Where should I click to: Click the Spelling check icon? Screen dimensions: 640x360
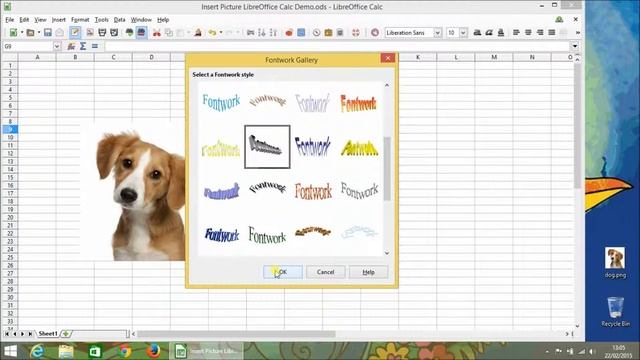(x=129, y=33)
